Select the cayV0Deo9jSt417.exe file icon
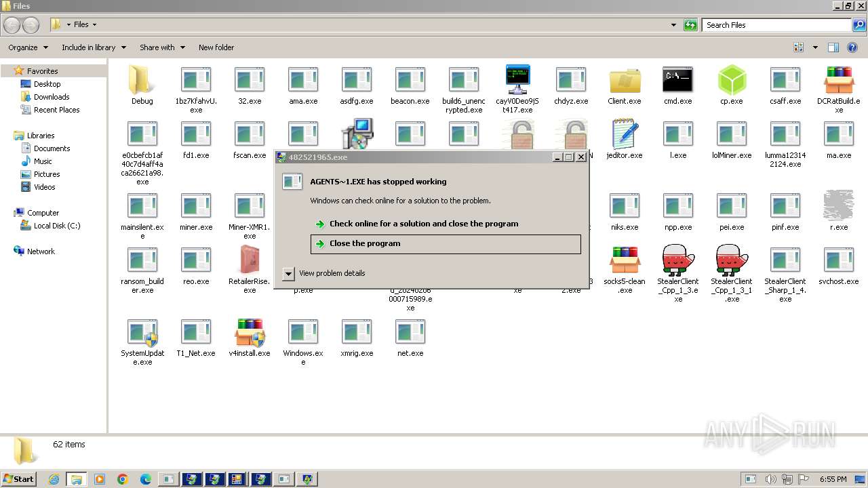Viewport: 868px width, 488px height. click(x=517, y=80)
